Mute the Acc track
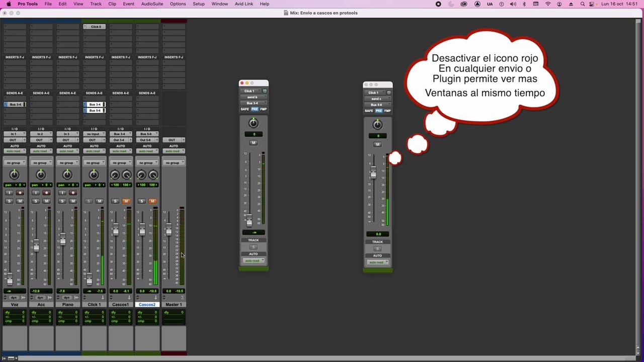The width and height of the screenshot is (644, 362). point(46,201)
